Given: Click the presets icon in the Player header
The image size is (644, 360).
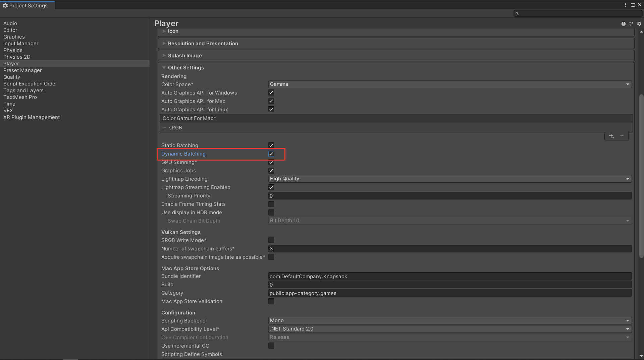Looking at the screenshot, I should pos(631,24).
